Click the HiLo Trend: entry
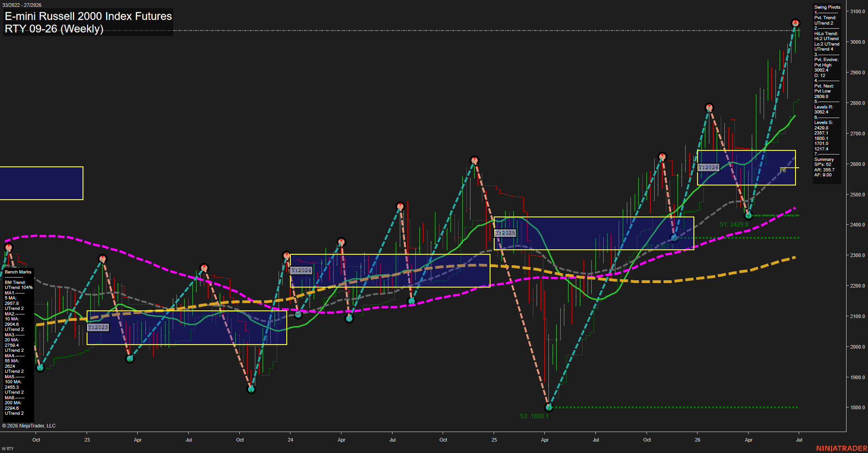 (826, 34)
